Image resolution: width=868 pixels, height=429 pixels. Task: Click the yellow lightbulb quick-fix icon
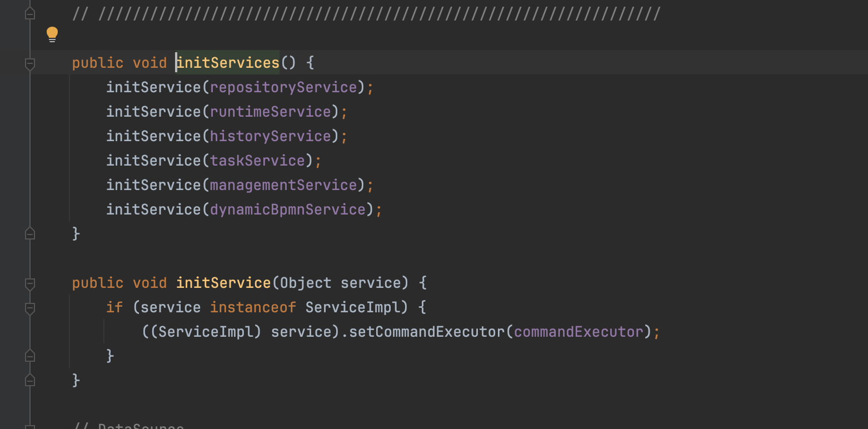[52, 34]
